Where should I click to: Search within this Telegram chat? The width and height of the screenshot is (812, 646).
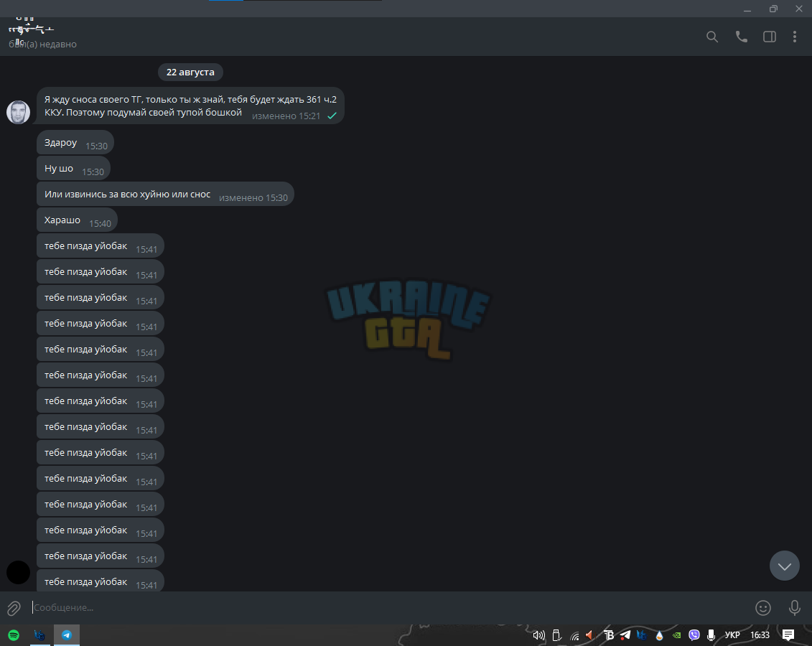click(x=712, y=37)
